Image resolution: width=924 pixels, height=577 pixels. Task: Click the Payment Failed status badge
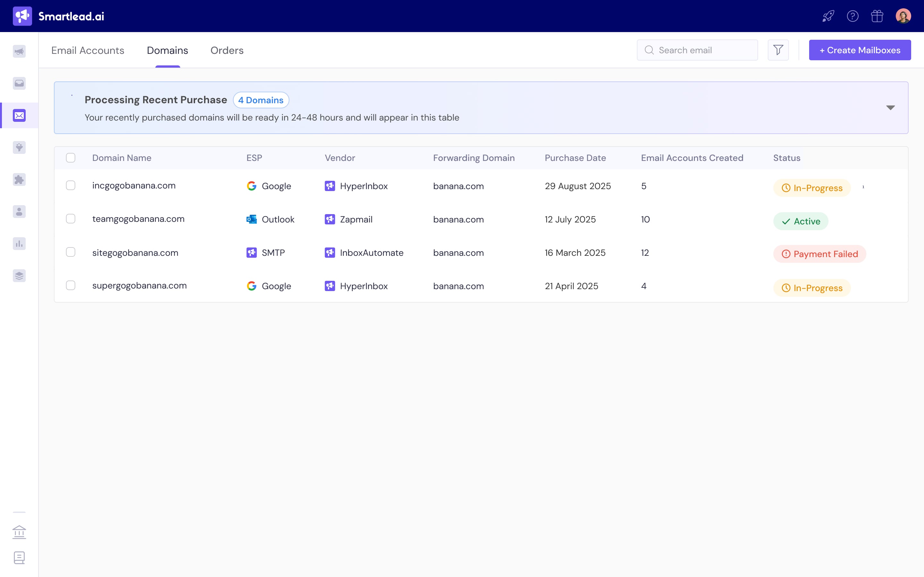[819, 254]
